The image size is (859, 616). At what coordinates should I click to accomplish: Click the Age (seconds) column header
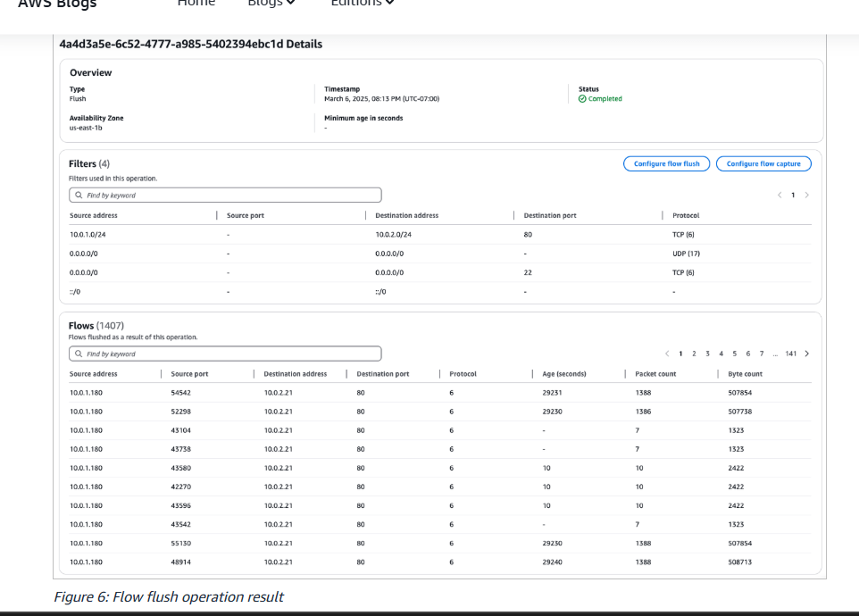(564, 374)
